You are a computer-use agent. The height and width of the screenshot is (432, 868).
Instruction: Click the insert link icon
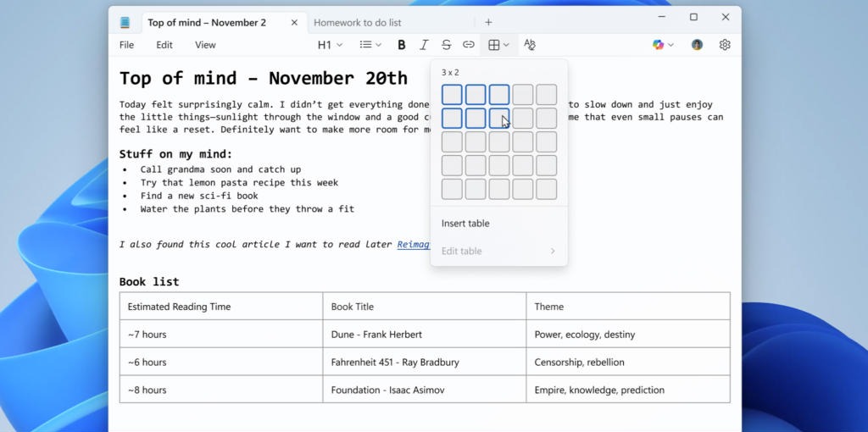468,45
